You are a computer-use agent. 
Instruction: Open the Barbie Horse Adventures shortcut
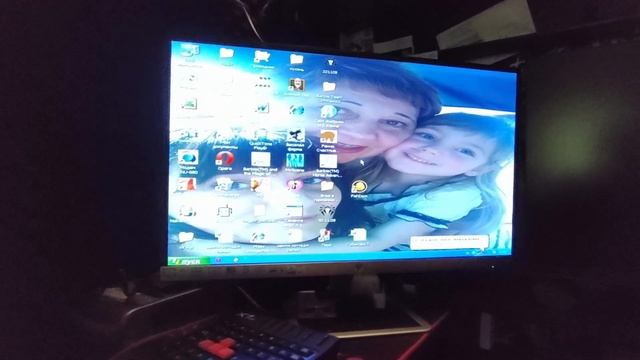(328, 161)
